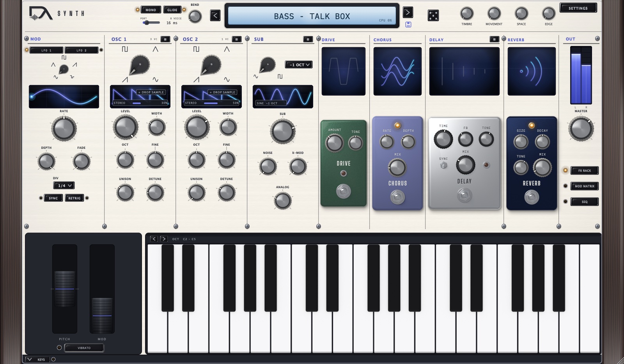This screenshot has width=624, height=364.
Task: Enable the REVERB pedal footswitch
Action: [x=532, y=197]
